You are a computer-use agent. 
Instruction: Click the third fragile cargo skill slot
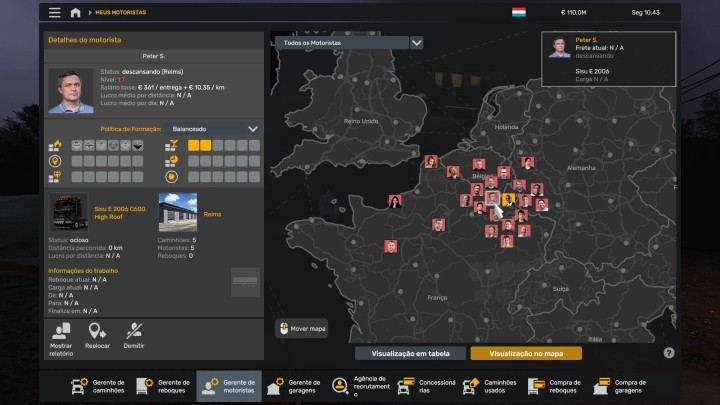coord(218,146)
